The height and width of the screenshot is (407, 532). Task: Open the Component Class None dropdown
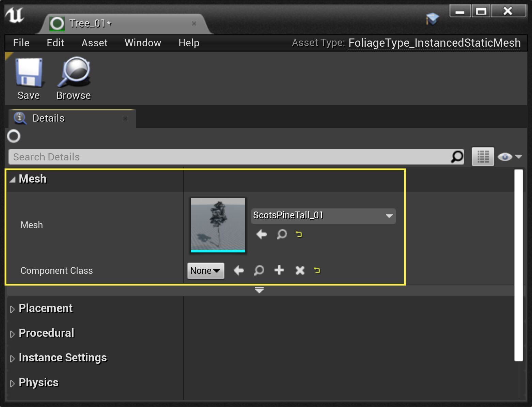[x=205, y=270]
